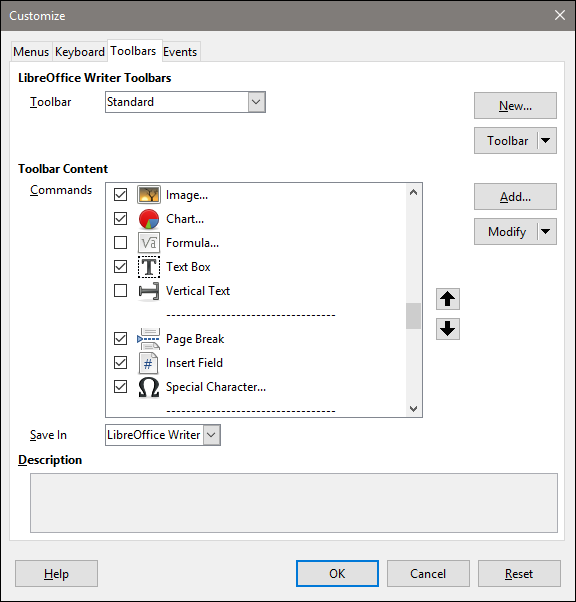The image size is (576, 602).
Task: Expand the Modify button menu
Action: click(546, 232)
